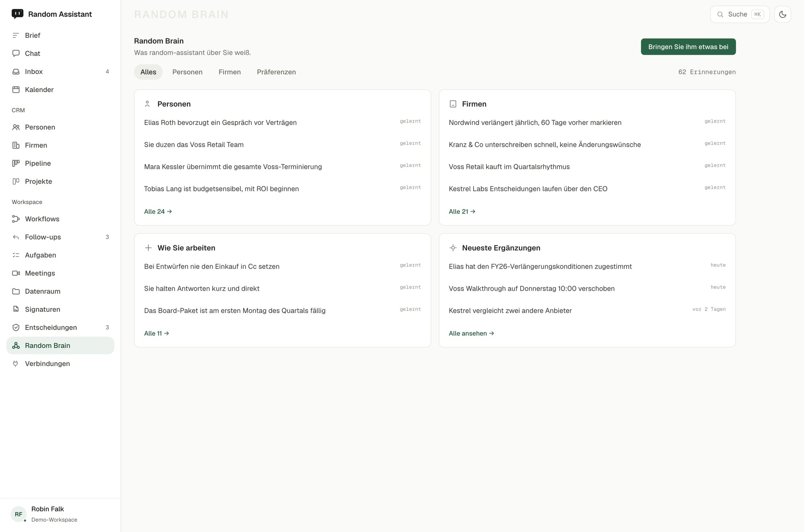Select Random Brain in the sidebar
804x532 pixels.
[x=60, y=345]
